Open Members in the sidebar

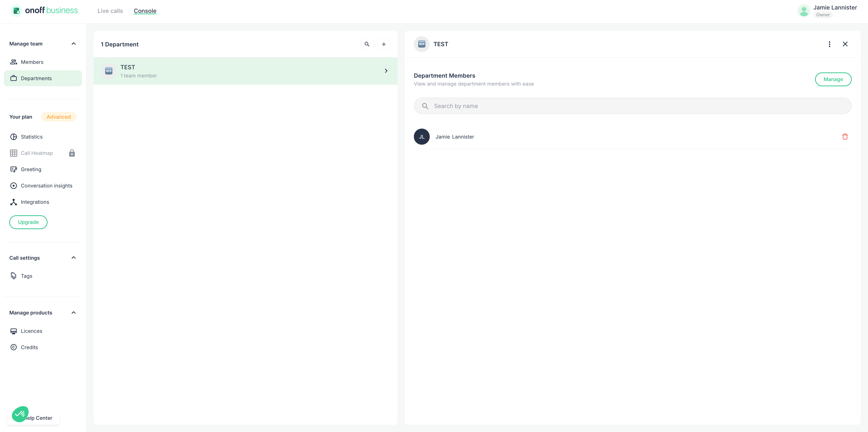tap(43, 62)
